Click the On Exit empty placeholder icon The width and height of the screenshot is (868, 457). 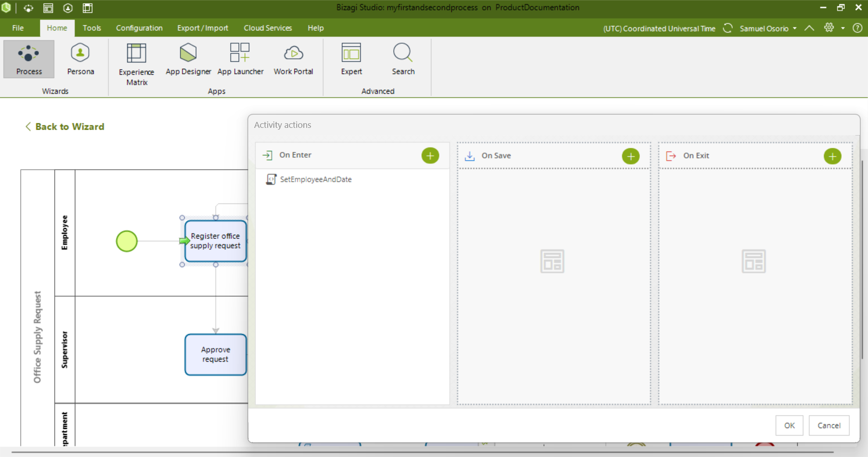click(753, 261)
